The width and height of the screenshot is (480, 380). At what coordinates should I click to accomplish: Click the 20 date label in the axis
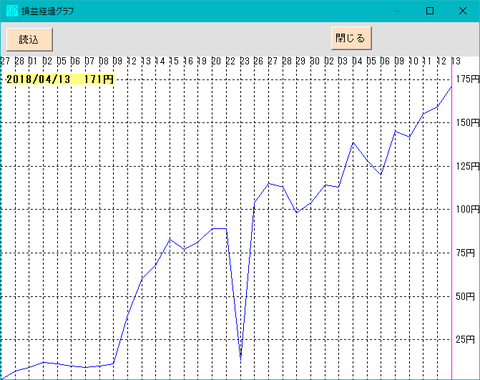(x=216, y=61)
